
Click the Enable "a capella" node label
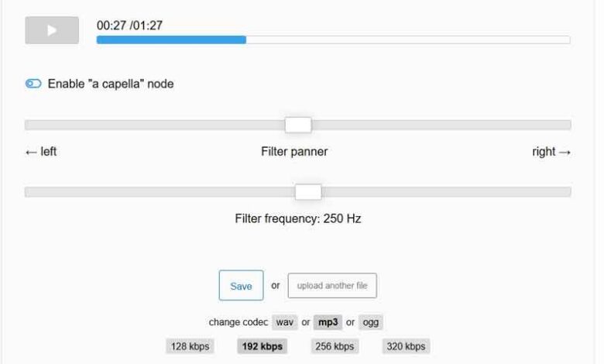111,84
